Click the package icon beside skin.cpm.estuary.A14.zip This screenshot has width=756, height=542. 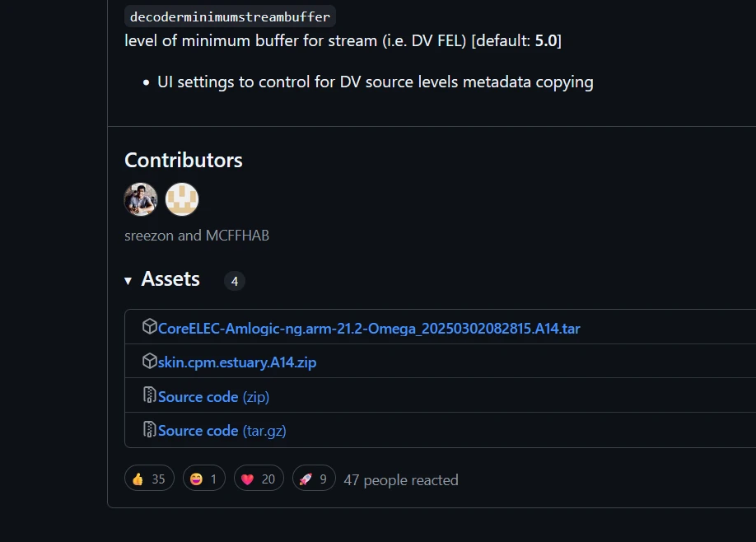(x=149, y=362)
